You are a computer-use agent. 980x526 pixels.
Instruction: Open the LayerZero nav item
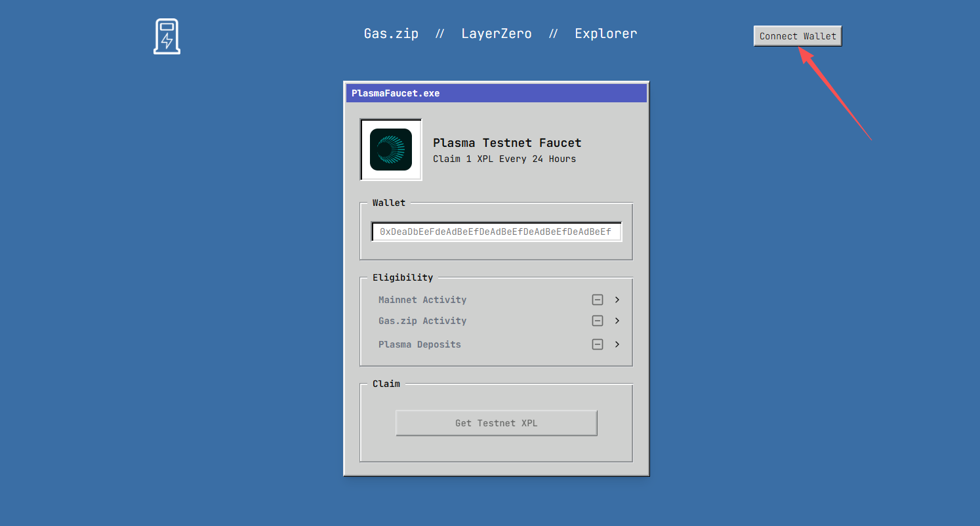tap(497, 33)
